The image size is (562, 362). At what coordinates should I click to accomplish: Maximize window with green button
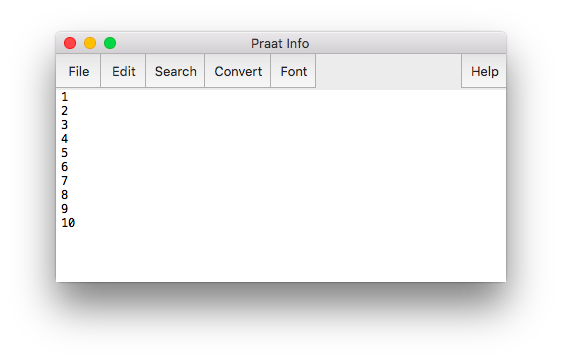[x=110, y=43]
